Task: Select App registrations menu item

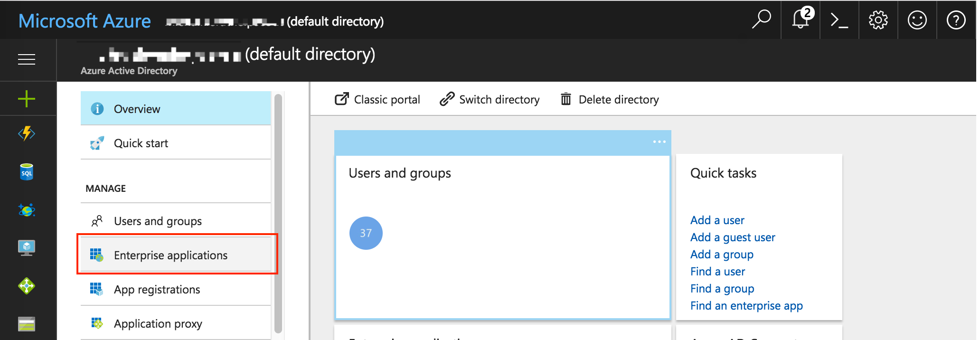Action: coord(157,290)
